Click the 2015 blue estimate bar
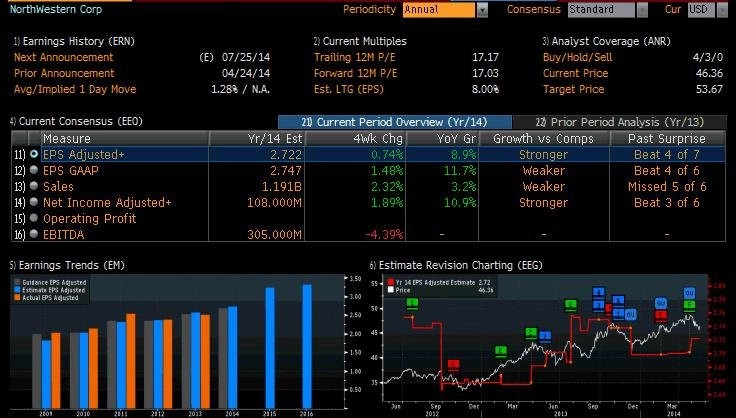This screenshot has width=736, height=418. click(270, 348)
